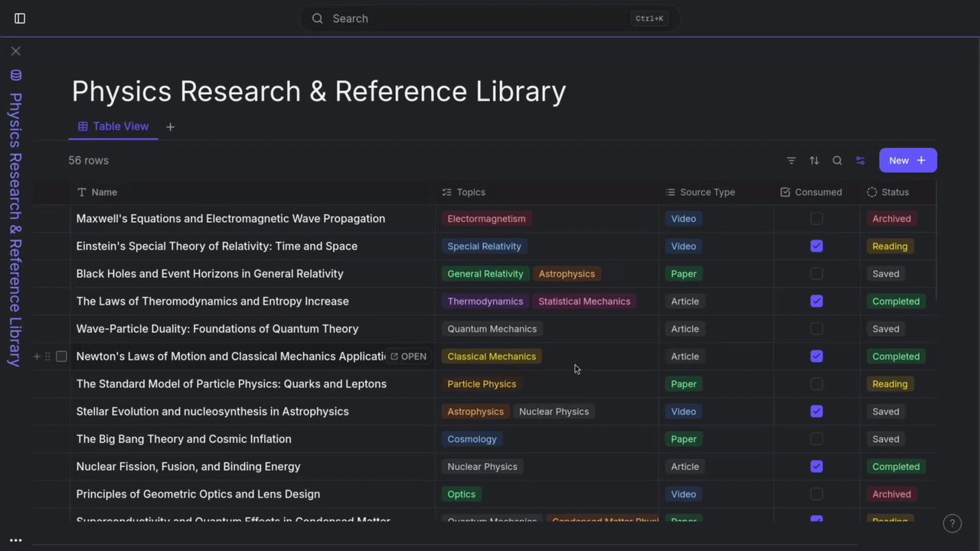Select the Newton's Laws row checkbox

tap(62, 357)
